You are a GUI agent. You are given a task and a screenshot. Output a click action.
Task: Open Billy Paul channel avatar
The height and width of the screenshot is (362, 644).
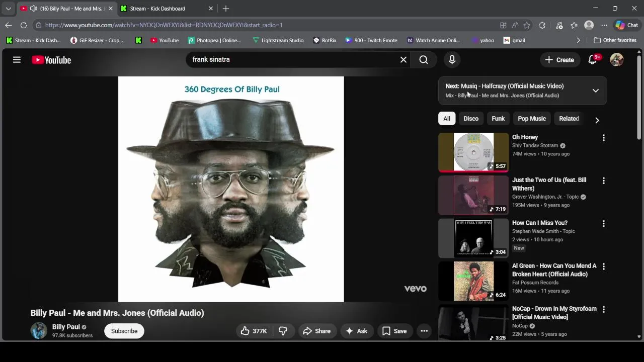[39, 331]
